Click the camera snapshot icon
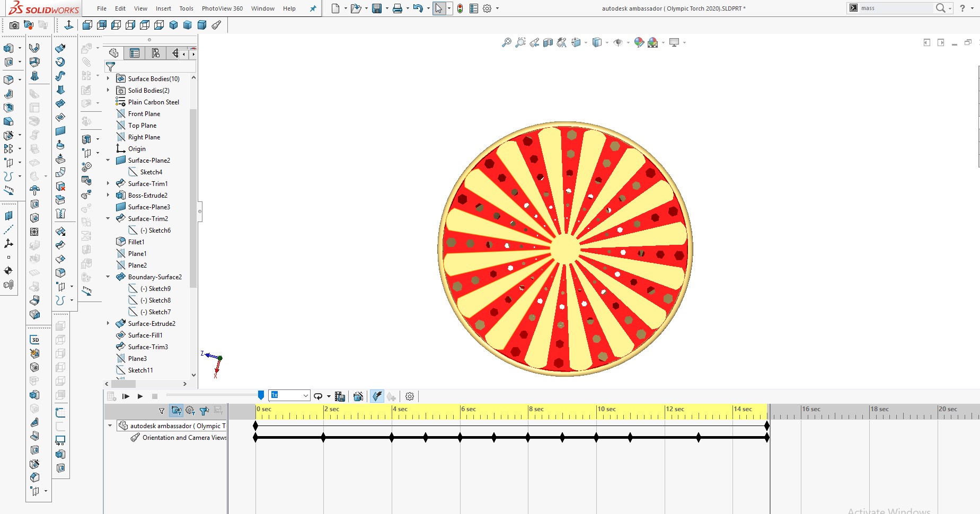Image resolution: width=980 pixels, height=514 pixels. coord(14,25)
